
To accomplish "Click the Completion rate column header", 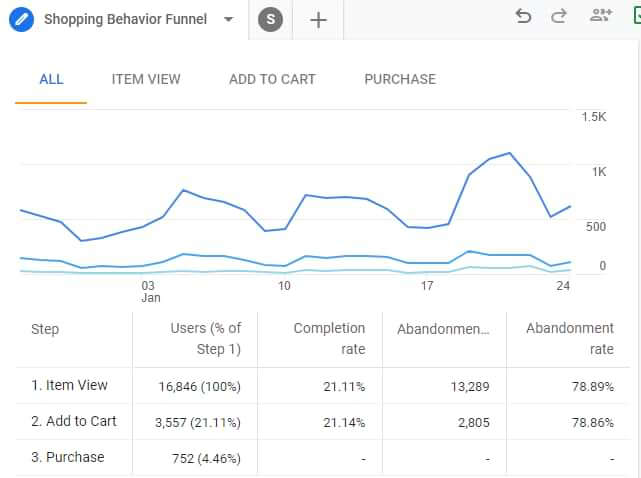I will pyautogui.click(x=329, y=338).
